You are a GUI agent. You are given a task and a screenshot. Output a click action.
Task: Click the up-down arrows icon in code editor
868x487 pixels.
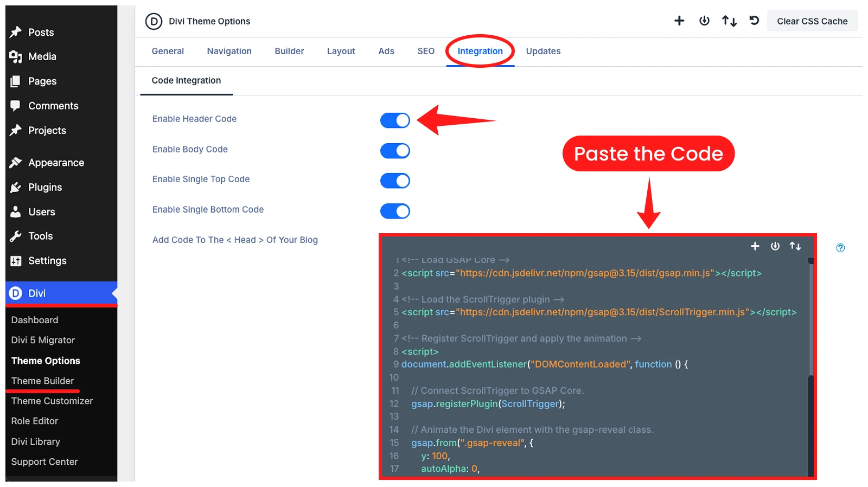[x=795, y=246]
